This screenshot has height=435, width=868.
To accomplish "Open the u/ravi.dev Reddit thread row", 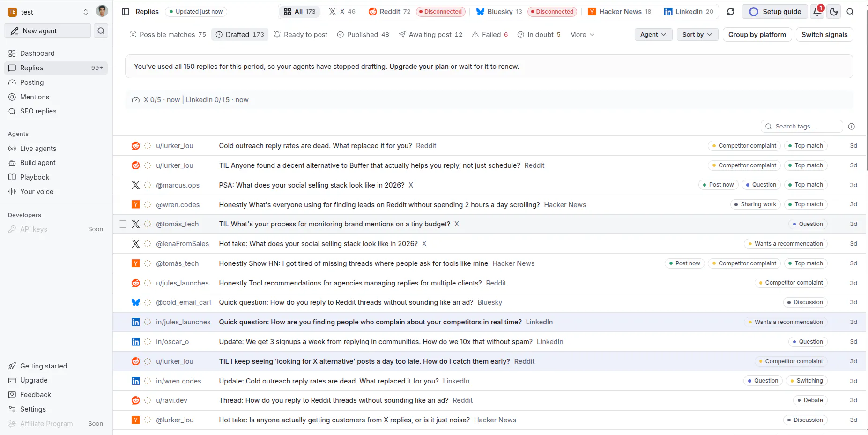I will [489, 400].
